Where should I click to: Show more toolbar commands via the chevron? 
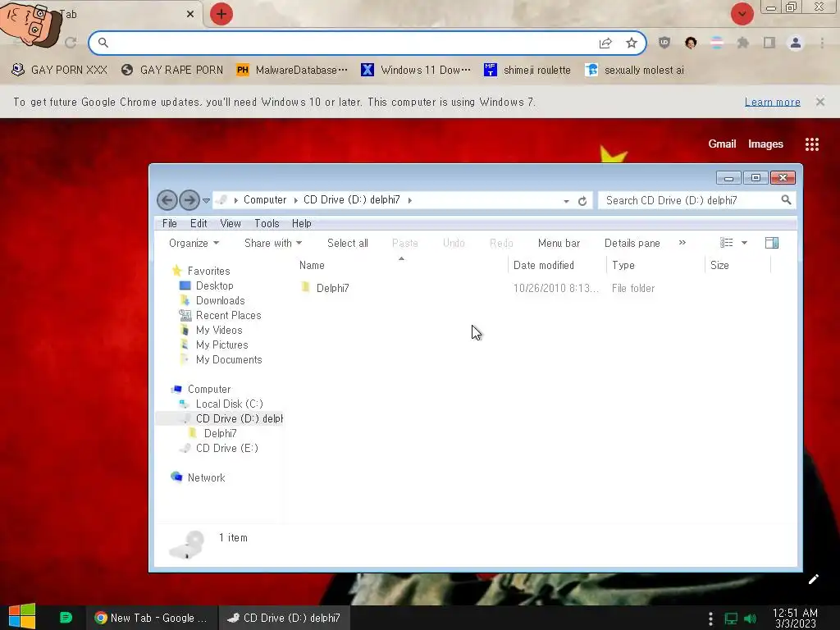(682, 243)
